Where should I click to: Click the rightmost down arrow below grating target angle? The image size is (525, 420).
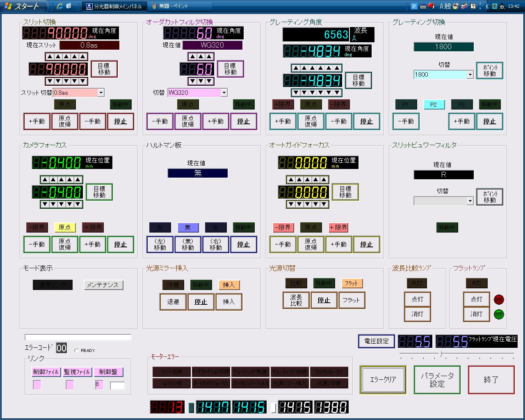click(337, 93)
